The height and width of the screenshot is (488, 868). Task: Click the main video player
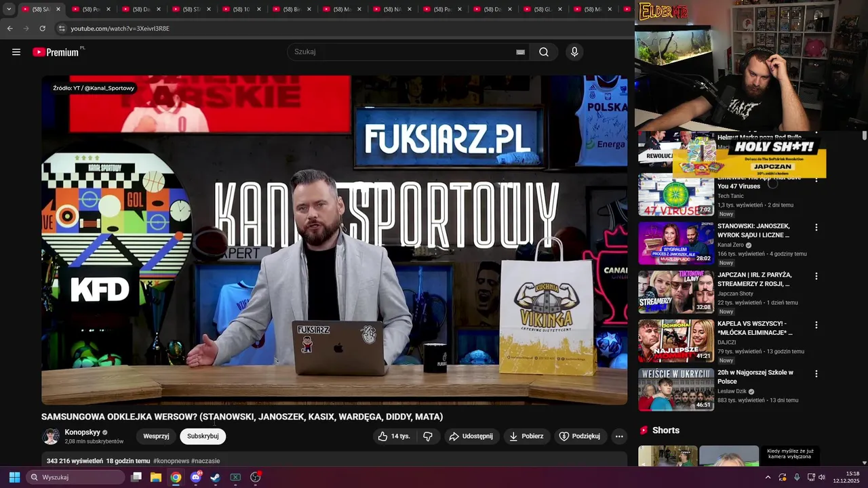tap(334, 240)
